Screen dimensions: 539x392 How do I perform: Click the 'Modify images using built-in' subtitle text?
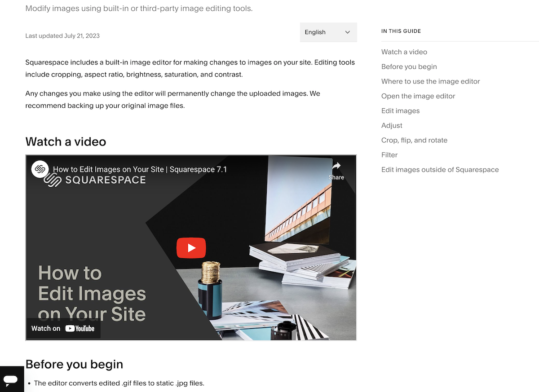tap(139, 9)
